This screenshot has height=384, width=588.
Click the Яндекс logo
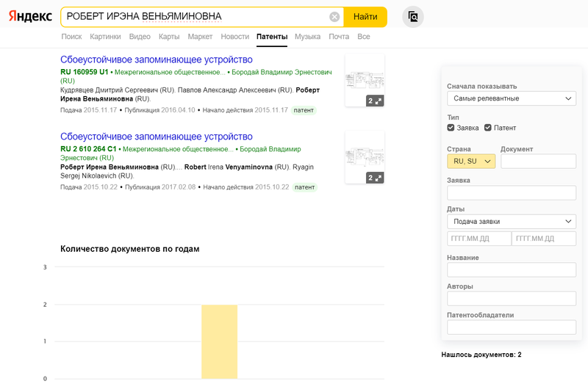coord(30,16)
